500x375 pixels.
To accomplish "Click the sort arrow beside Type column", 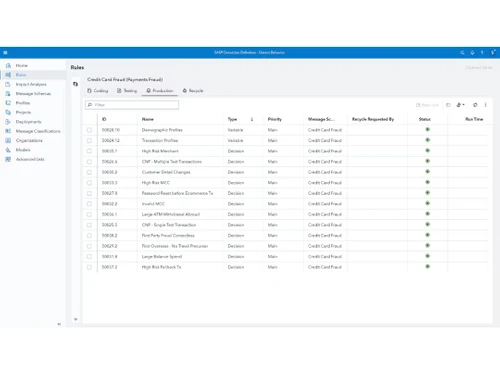I will pos(252,119).
